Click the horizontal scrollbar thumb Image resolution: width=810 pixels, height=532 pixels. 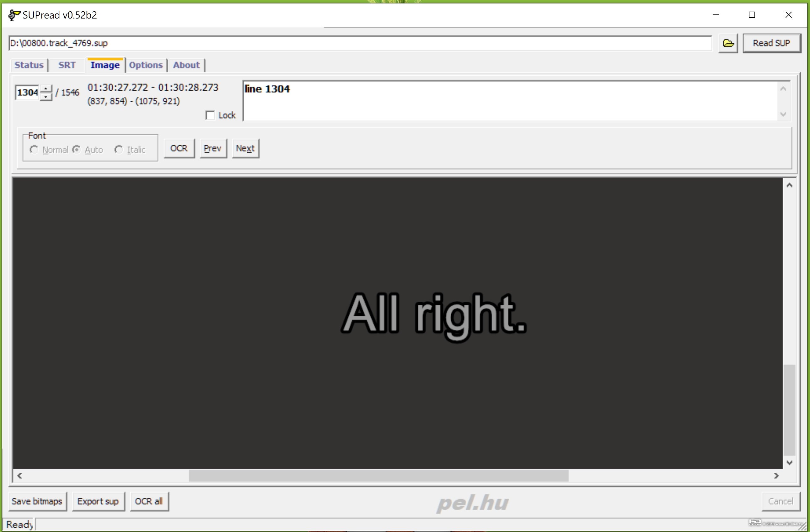point(378,476)
